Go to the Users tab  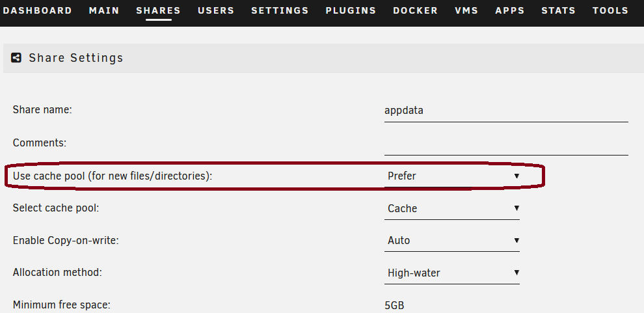pos(216,10)
